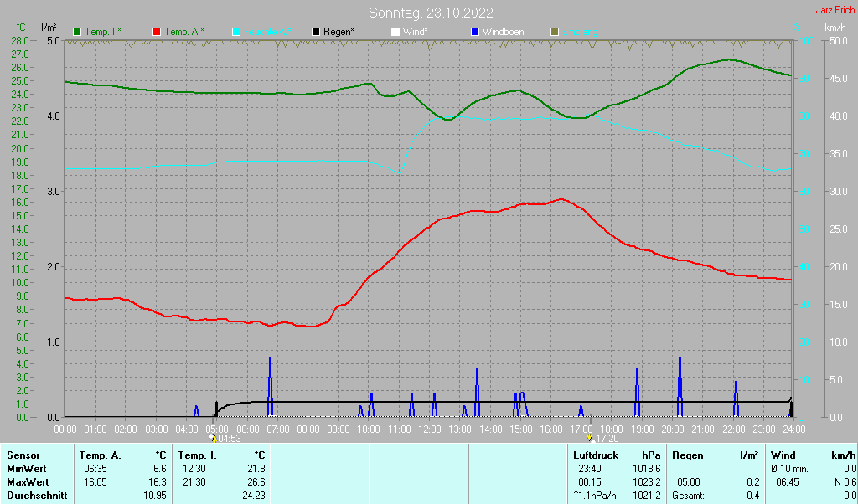Click the '06:00' time axis label
The height and width of the screenshot is (504, 858).
[247, 429]
